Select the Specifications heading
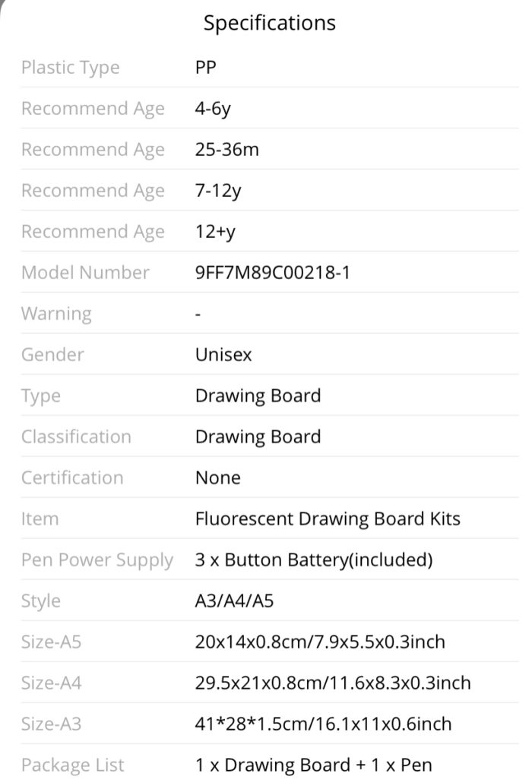Image resolution: width=532 pixels, height=783 pixels. click(x=270, y=23)
